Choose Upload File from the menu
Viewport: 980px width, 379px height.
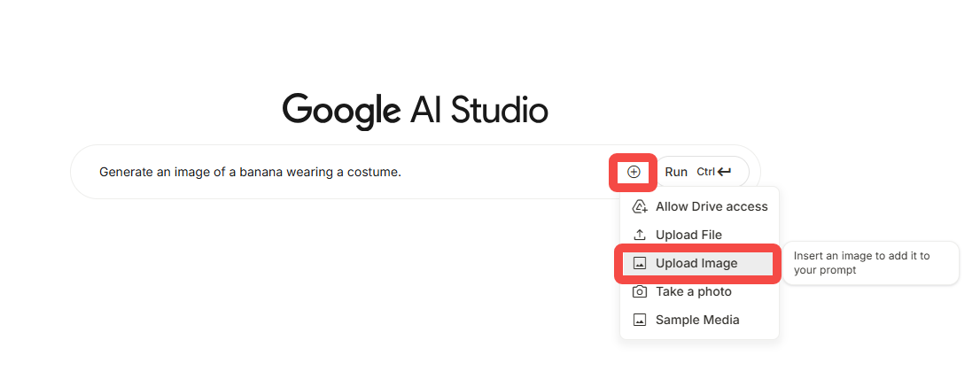699,235
